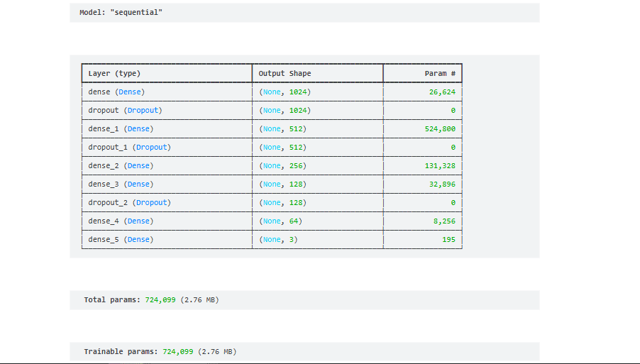Click the dropout_2 (Dropout) layer cell

click(x=129, y=202)
